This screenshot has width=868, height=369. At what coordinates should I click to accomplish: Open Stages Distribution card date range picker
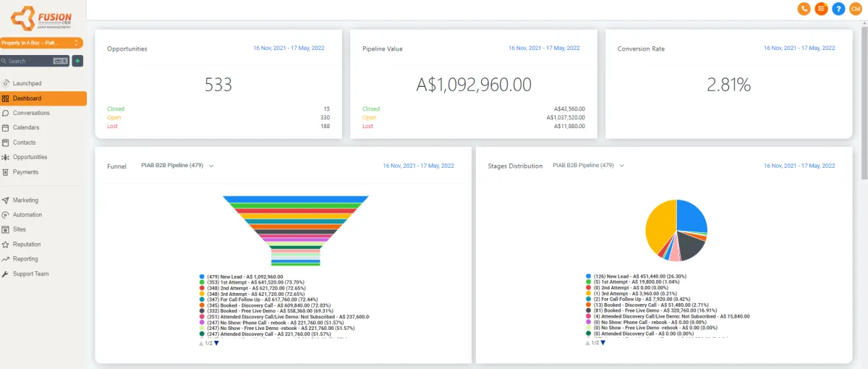pos(799,166)
